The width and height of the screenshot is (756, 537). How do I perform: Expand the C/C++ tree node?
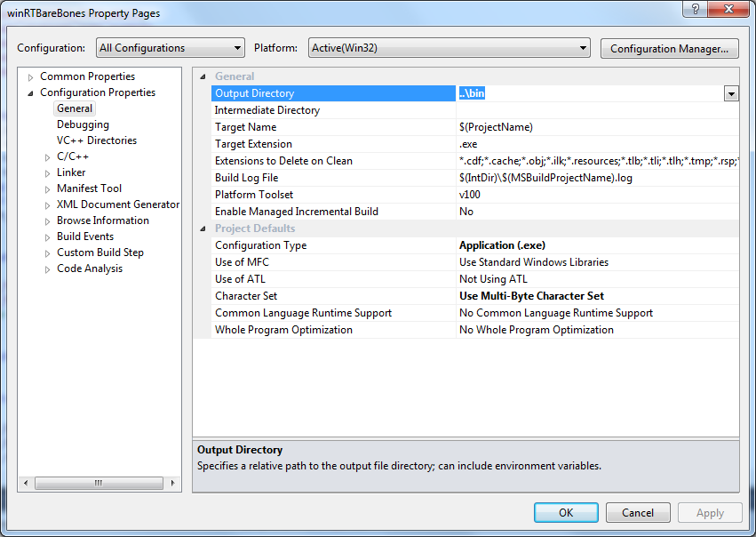48,157
